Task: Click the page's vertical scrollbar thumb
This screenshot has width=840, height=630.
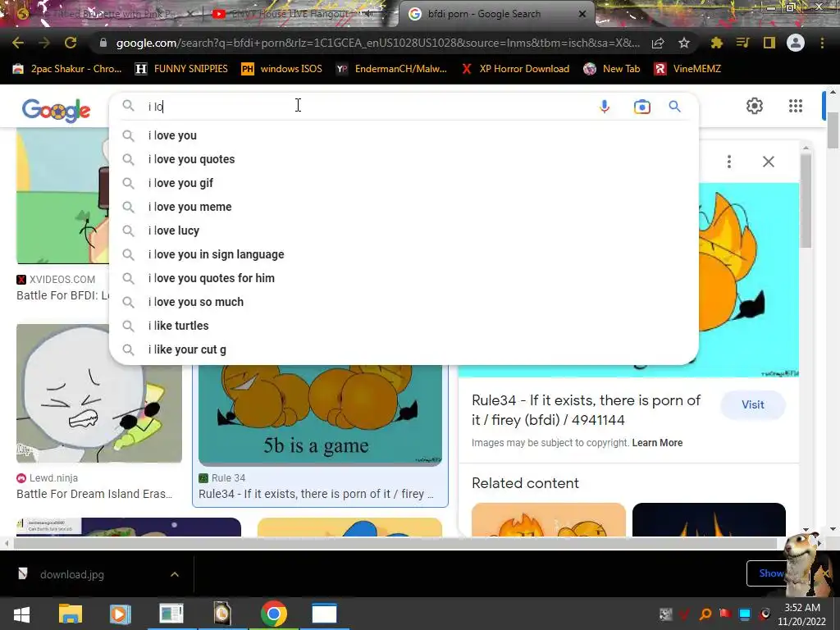Action: pyautogui.click(x=833, y=130)
